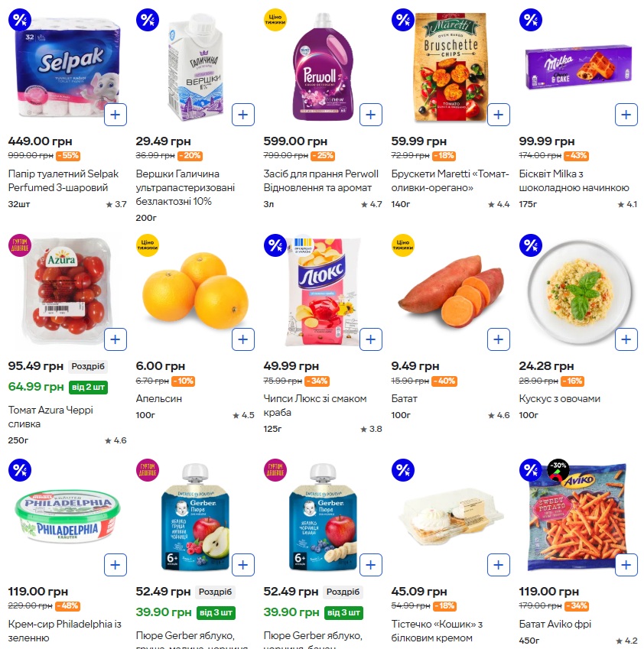
Task: Click the Ціна тижня badge on Батат
Action: point(402,245)
